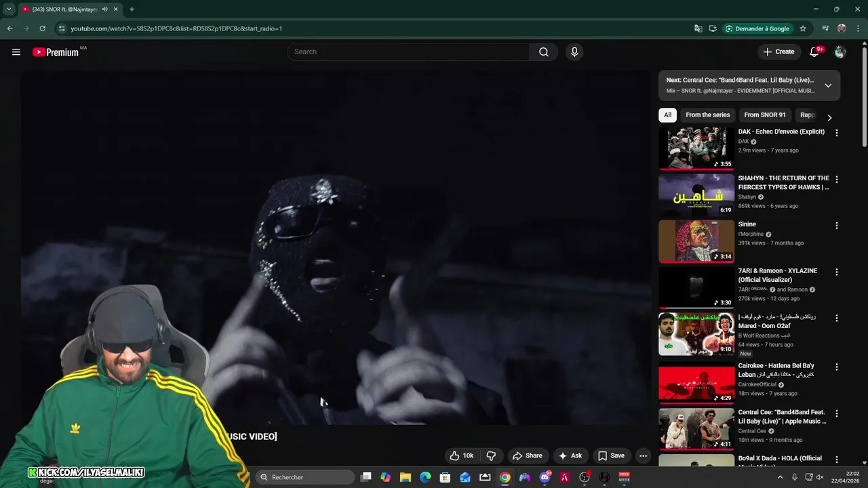Like the video with 10k likes

(x=462, y=455)
